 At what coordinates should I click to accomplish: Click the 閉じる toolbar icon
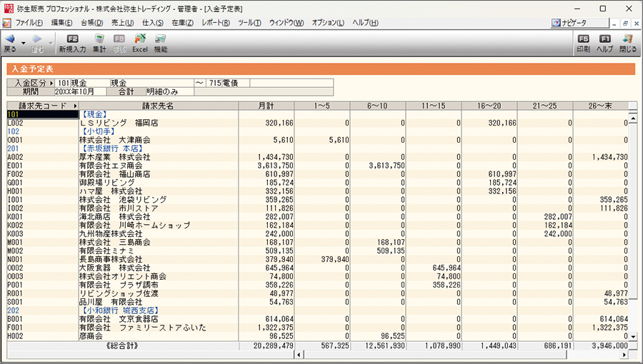627,39
